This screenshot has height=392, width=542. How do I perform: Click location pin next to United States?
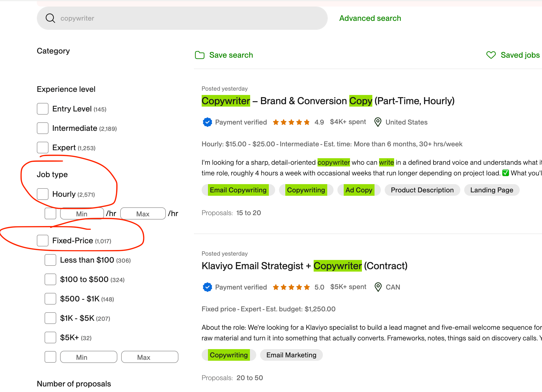(x=378, y=122)
